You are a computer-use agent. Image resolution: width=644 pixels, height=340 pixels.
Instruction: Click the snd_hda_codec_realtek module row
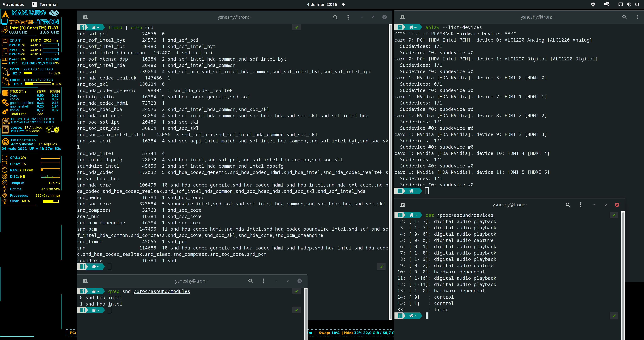click(x=123, y=78)
